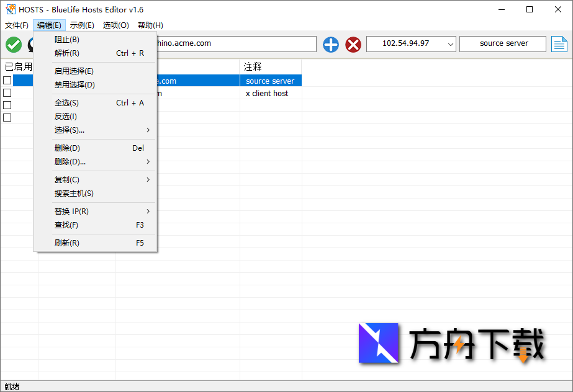Screen dimensions: 573x392
Task: Open the 帮助(H) menu
Action: click(150, 25)
